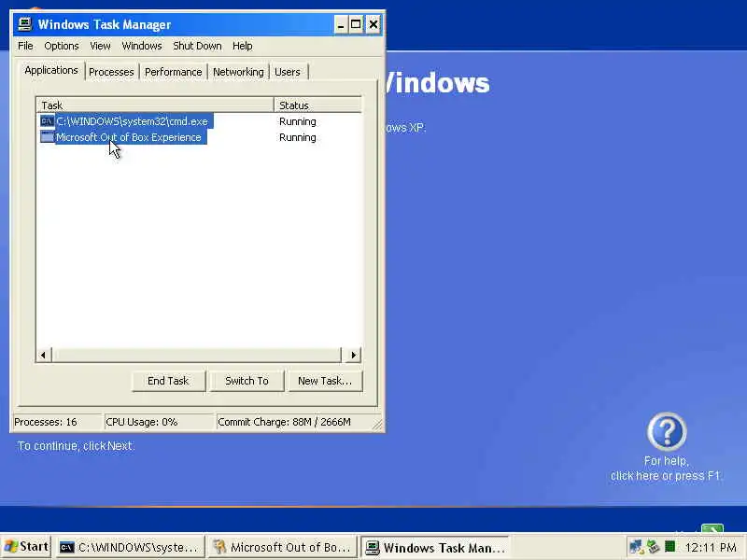Image resolution: width=747 pixels, height=560 pixels.
Task: Click the 'For help, click here' link
Action: click(666, 469)
